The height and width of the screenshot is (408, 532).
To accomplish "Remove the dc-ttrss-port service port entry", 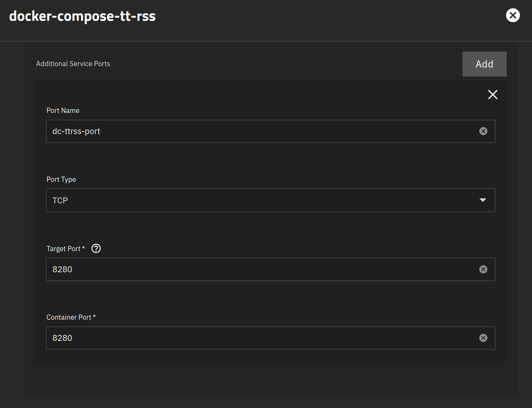I will (x=493, y=95).
